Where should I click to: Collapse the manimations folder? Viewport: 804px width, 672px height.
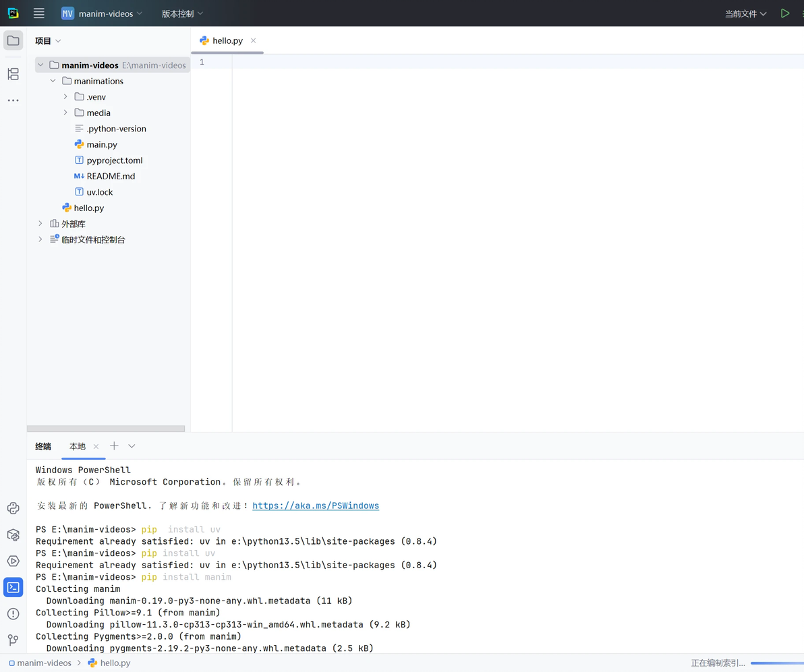point(53,81)
